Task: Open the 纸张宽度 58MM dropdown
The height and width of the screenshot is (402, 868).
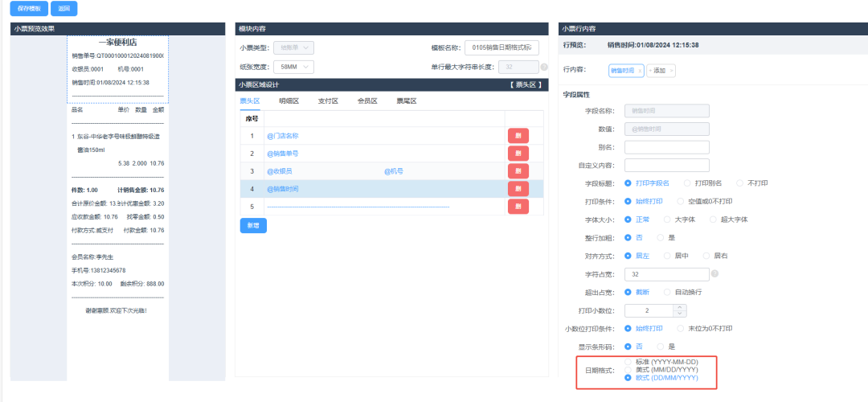Action: (293, 68)
